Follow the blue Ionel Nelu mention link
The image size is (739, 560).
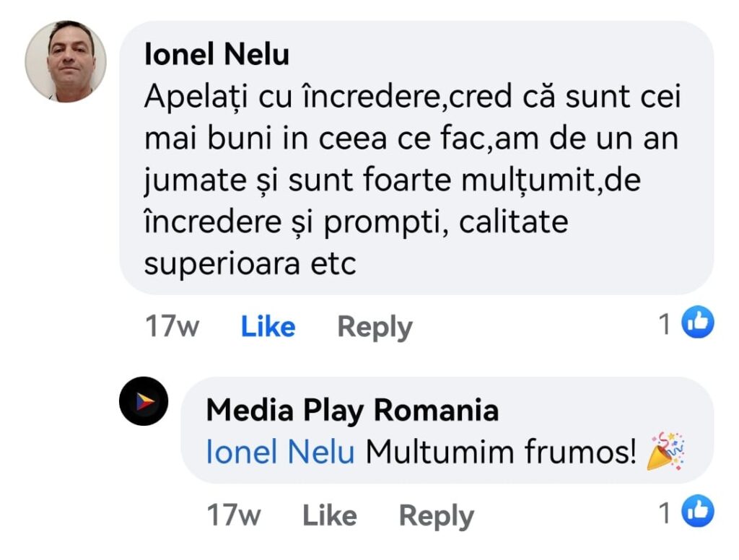coord(280,452)
